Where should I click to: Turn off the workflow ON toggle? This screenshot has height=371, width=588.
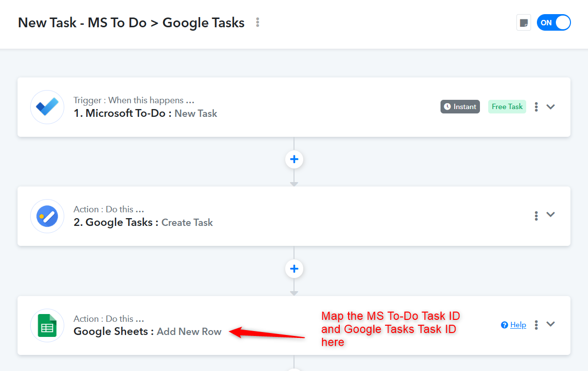pyautogui.click(x=553, y=22)
